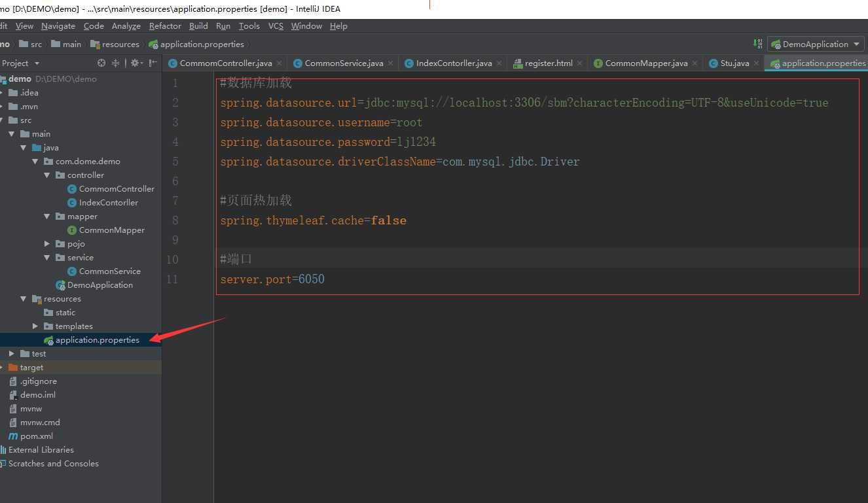This screenshot has height=503, width=868.
Task: Select the .gitignore file in the tree
Action: tap(33, 381)
